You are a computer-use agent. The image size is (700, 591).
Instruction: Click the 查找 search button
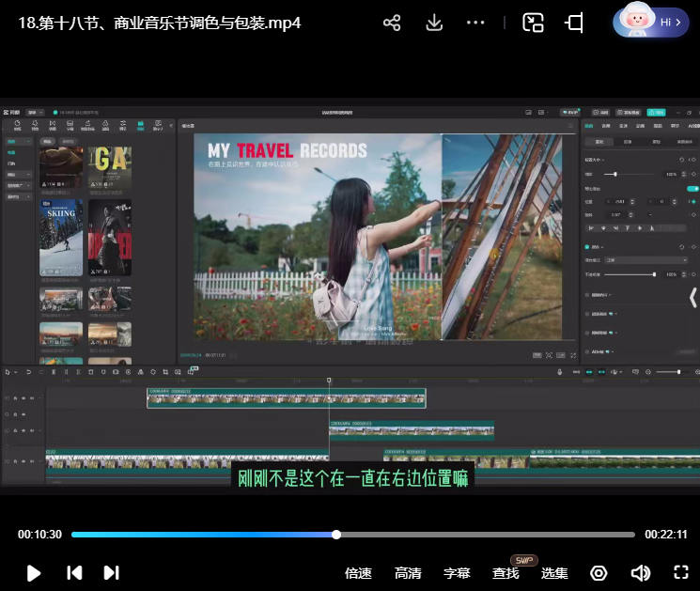(x=506, y=573)
